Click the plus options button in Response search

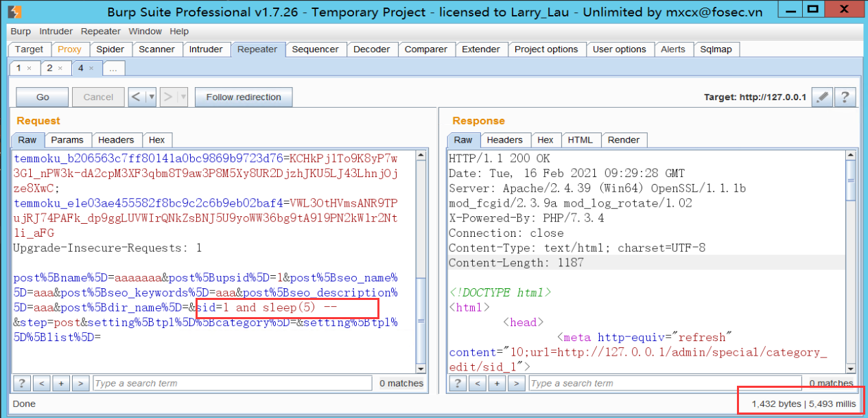point(497,383)
